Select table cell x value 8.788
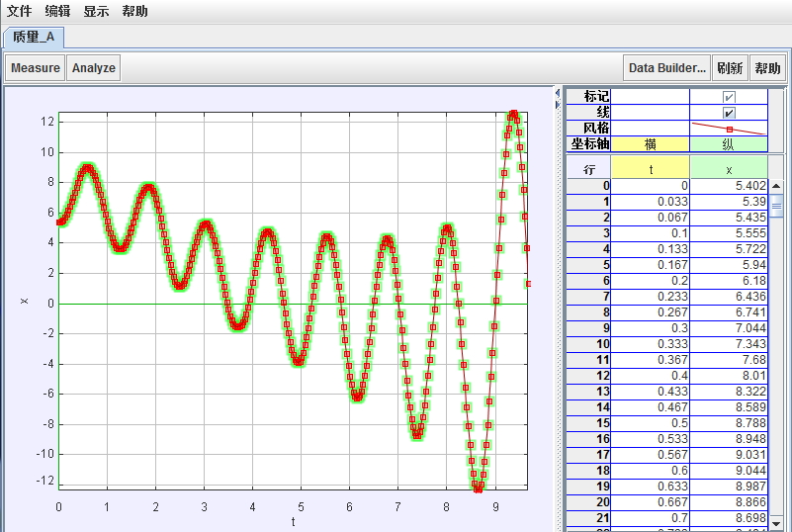This screenshot has height=532, width=792. [x=729, y=423]
